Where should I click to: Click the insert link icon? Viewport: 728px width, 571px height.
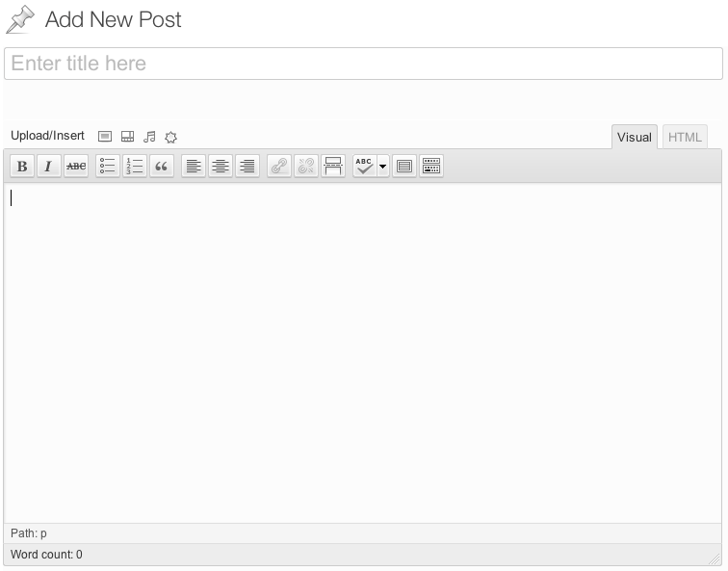pyautogui.click(x=279, y=167)
